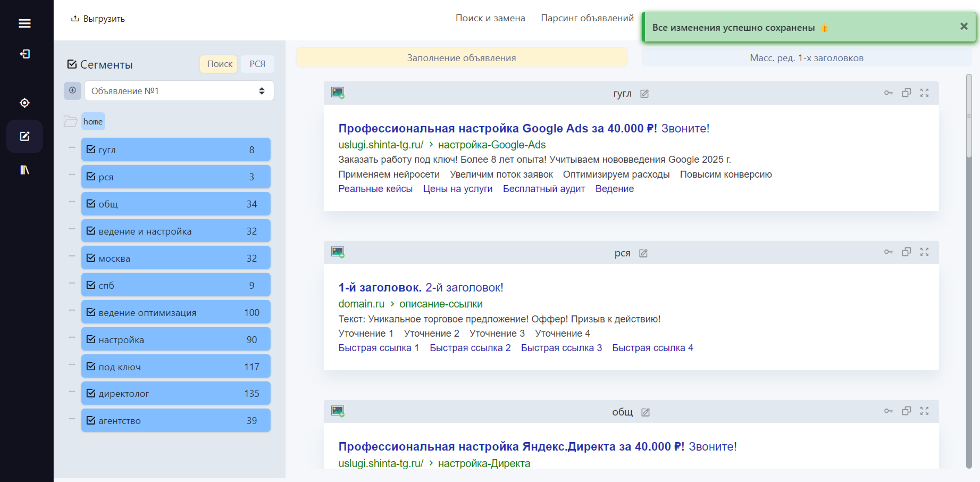Copy the рся ad card

click(907, 252)
